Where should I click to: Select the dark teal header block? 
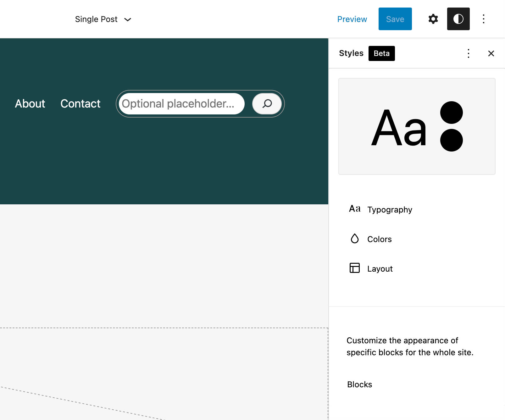coord(164,163)
